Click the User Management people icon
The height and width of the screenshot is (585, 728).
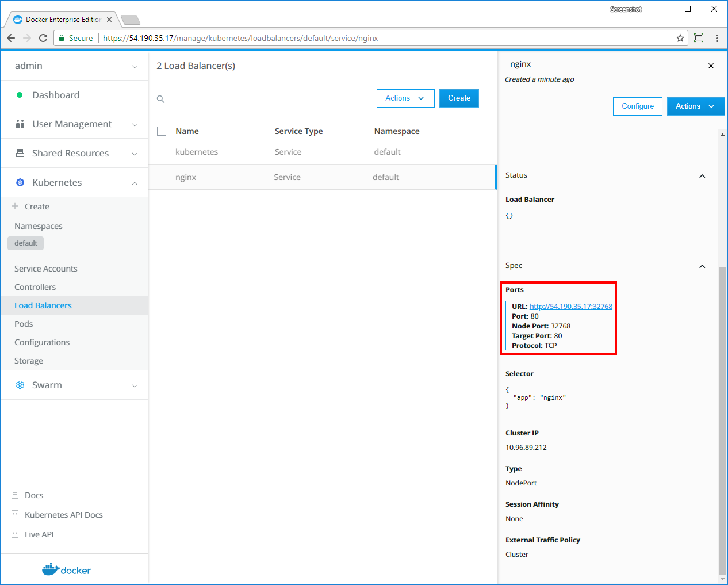pyautogui.click(x=20, y=124)
